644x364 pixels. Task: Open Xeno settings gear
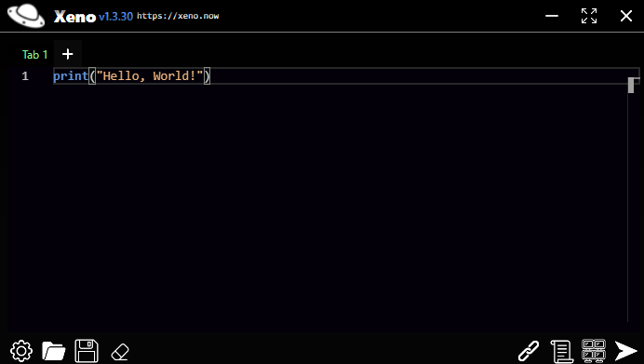pos(21,351)
